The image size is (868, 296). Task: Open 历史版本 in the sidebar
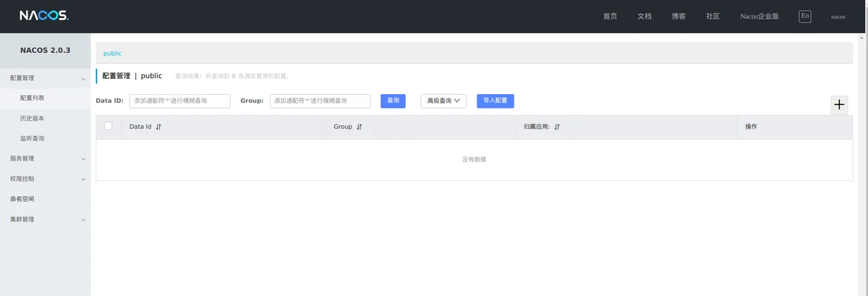tap(32, 118)
